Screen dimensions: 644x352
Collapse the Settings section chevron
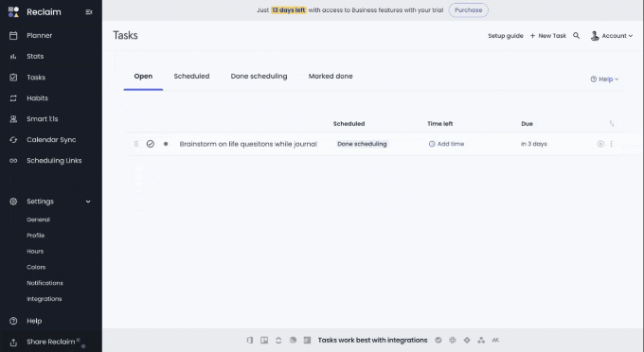tap(88, 202)
